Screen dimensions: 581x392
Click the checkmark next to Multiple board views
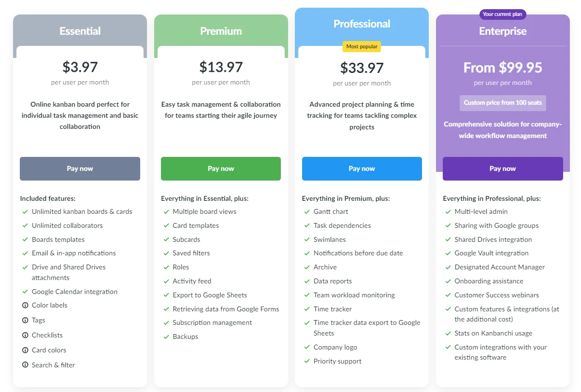pyautogui.click(x=166, y=212)
